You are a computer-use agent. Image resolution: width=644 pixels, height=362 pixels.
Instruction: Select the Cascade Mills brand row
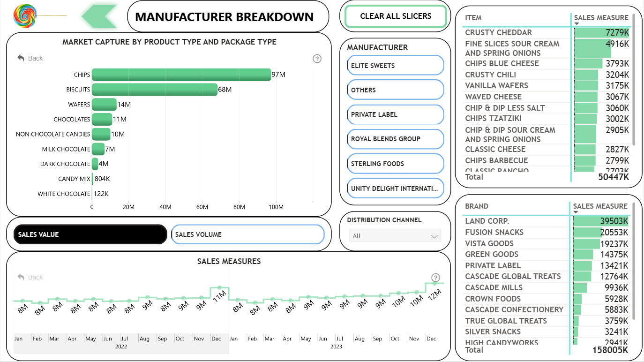pyautogui.click(x=547, y=287)
